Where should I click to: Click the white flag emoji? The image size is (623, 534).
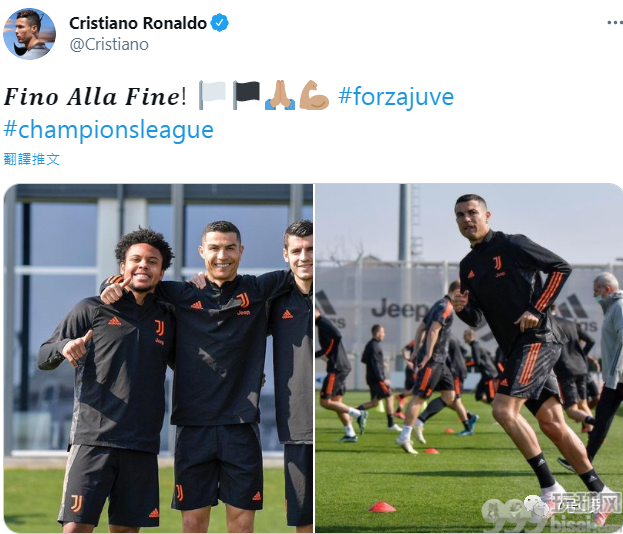coord(213,95)
